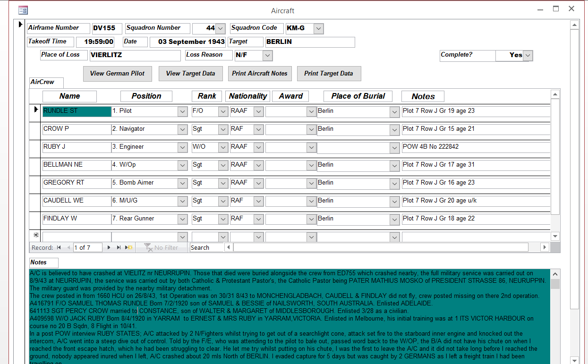Click the record number box 1 of 7
Screen dimensions: 588x364
pyautogui.click(x=88, y=247)
